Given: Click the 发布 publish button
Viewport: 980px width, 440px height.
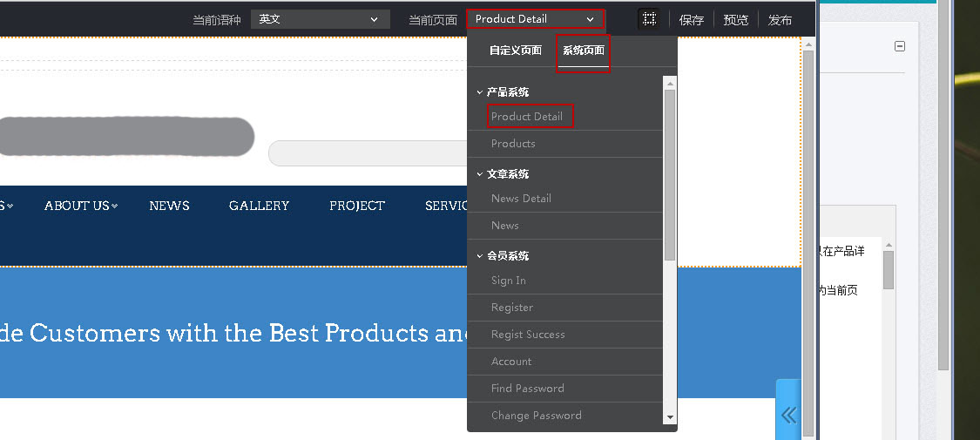Looking at the screenshot, I should [780, 20].
